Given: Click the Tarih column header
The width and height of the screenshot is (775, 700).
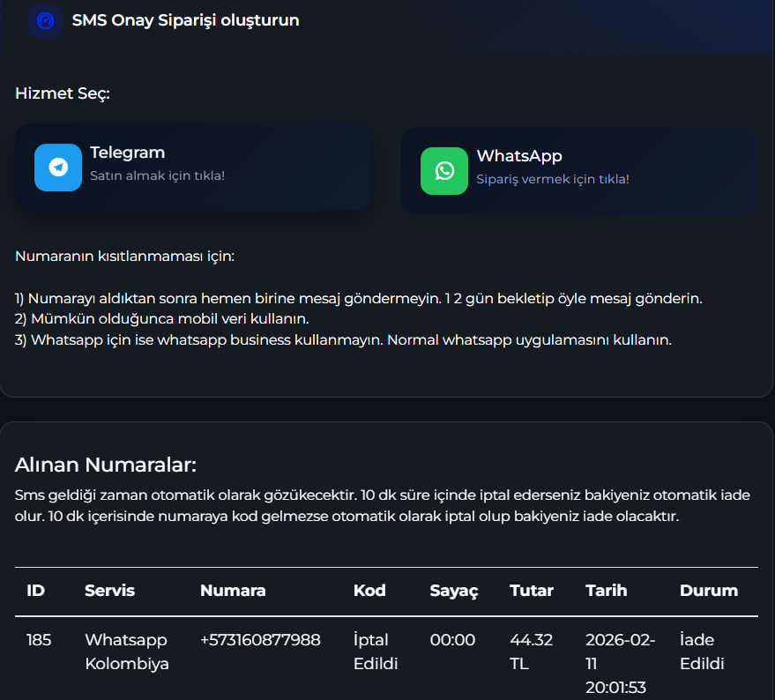Looking at the screenshot, I should point(607,591).
